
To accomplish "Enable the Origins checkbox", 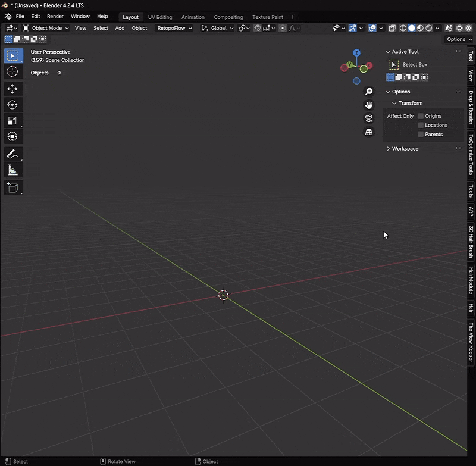I will 421,116.
